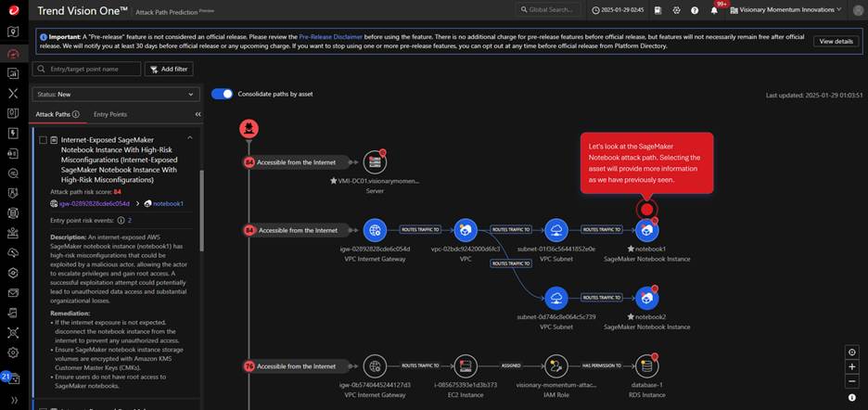Expand the sidebar with double arrow
Image resolution: width=868 pixels, height=410 pixels.
click(13, 400)
